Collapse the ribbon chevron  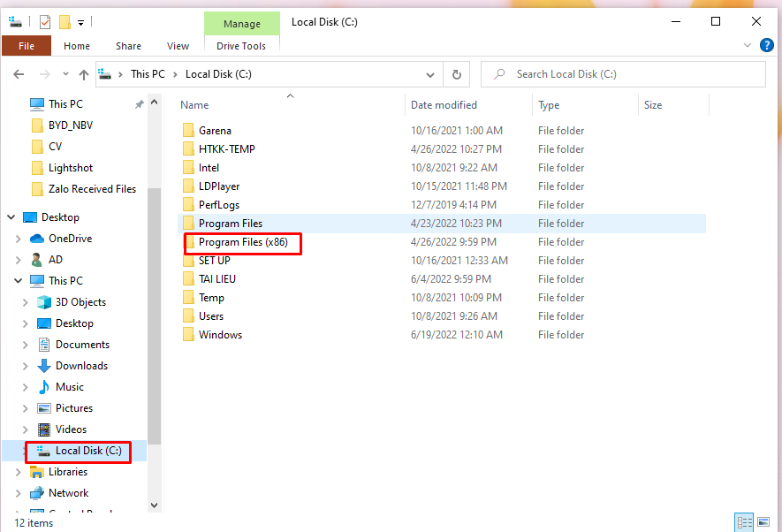pyautogui.click(x=748, y=45)
